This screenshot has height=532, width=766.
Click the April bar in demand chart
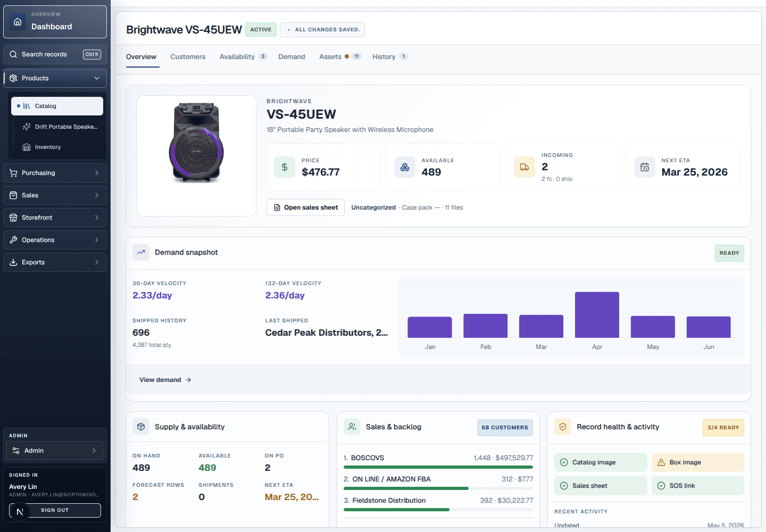597,314
